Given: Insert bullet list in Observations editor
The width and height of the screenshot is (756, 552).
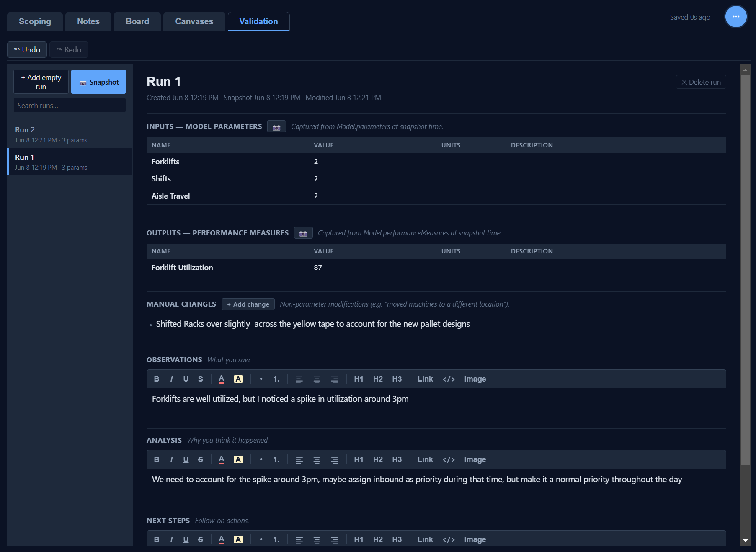Looking at the screenshot, I should coord(261,379).
